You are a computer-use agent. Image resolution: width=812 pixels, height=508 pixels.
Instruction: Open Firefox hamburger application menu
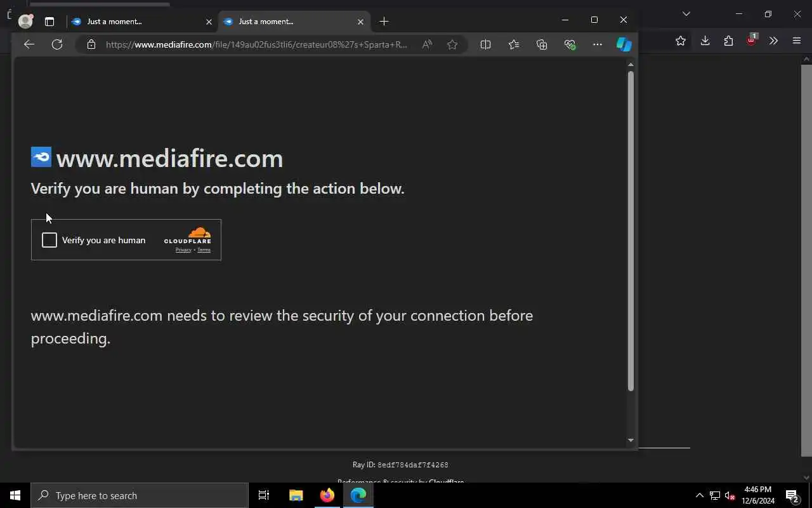coord(797,41)
